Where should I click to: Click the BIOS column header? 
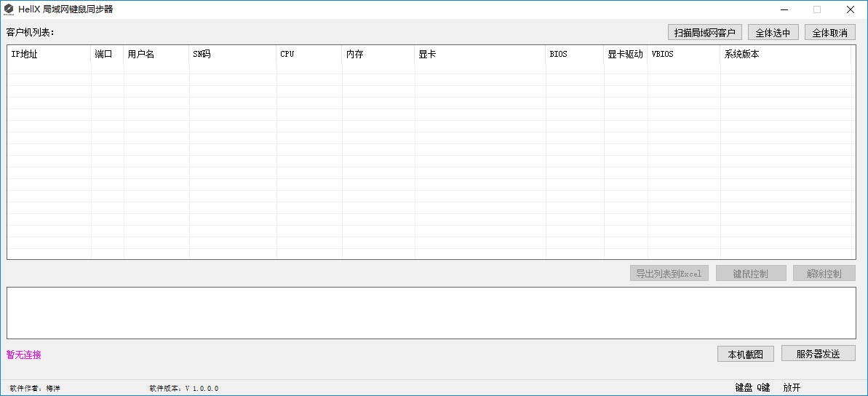coord(576,55)
